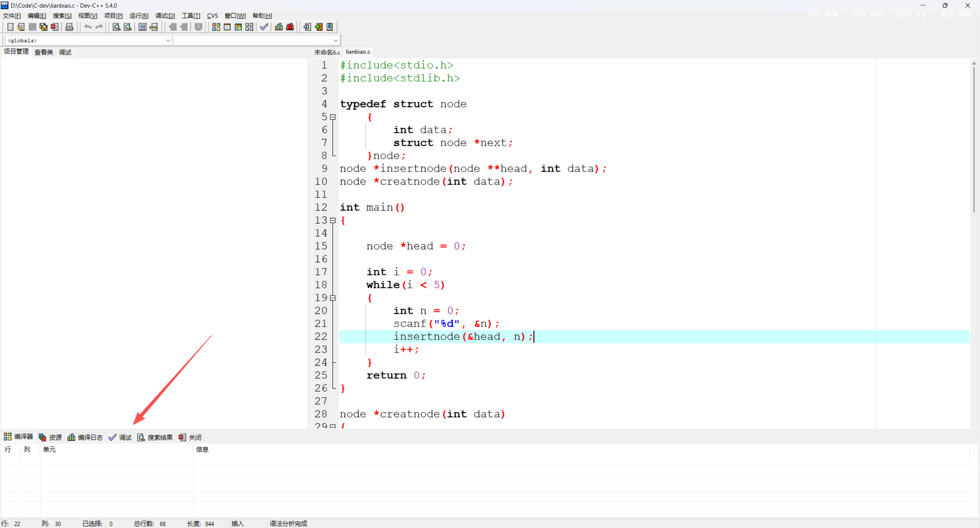This screenshot has width=980, height=528.
Task: Click the Profile analysis bar chart icon
Action: click(279, 27)
